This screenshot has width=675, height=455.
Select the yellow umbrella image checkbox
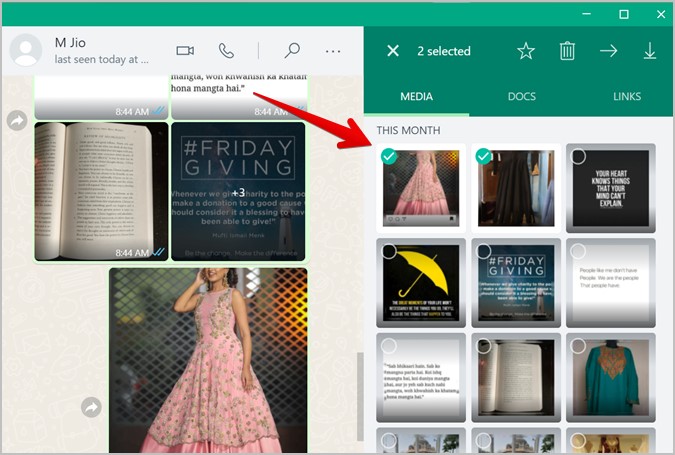tap(388, 251)
